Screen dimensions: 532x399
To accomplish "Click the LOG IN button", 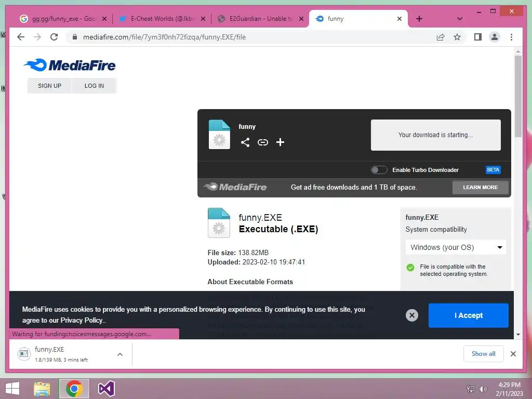I will tap(95, 86).
